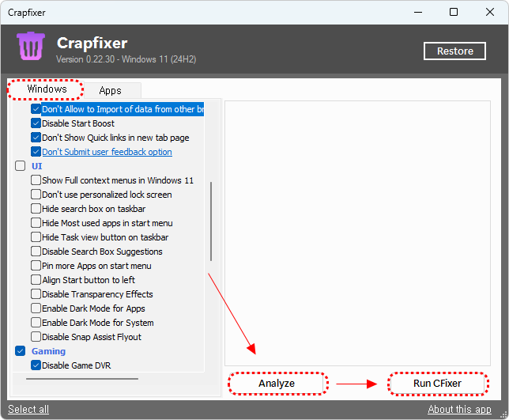Click the Disable Start Boost text
Viewport: 509px width, 420px height.
click(x=78, y=123)
